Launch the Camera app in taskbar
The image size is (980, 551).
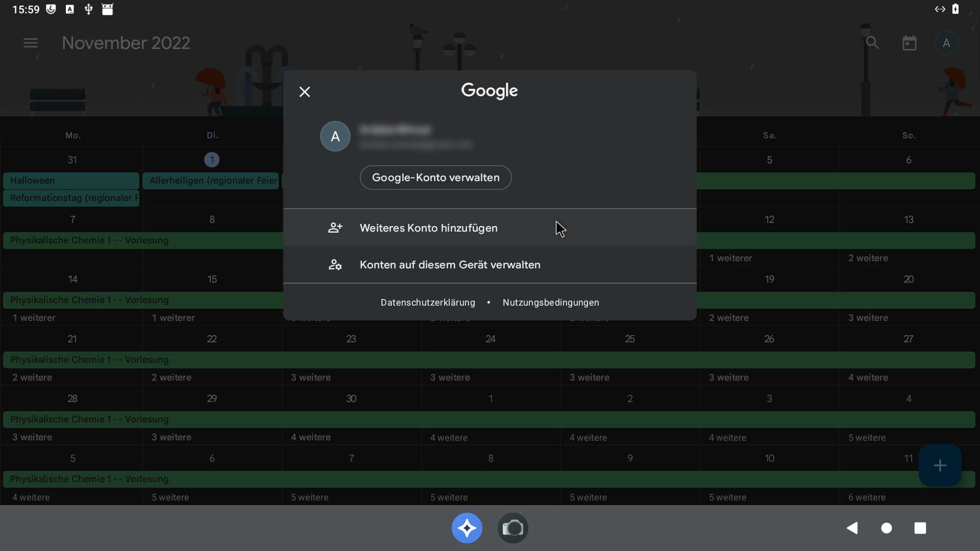[513, 528]
